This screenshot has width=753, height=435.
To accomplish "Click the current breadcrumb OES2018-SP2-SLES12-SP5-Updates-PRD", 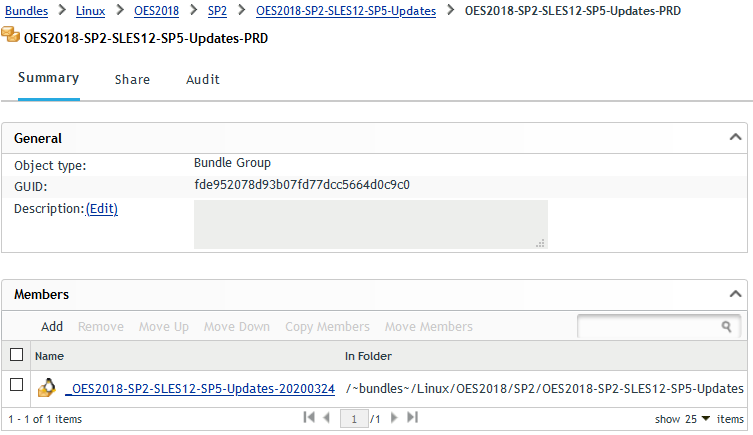I will click(573, 11).
